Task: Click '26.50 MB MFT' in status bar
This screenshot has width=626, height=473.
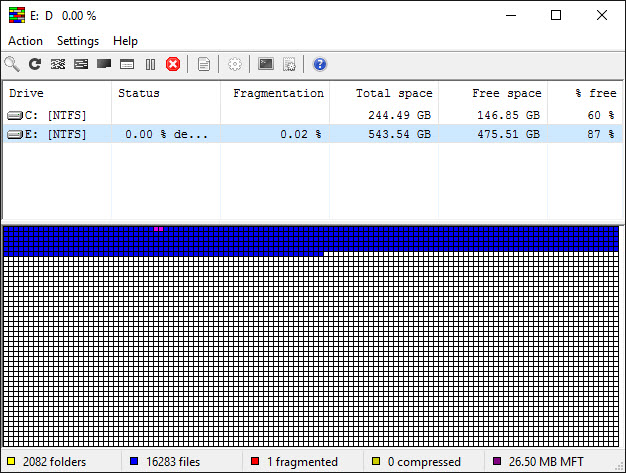Action: click(x=546, y=462)
